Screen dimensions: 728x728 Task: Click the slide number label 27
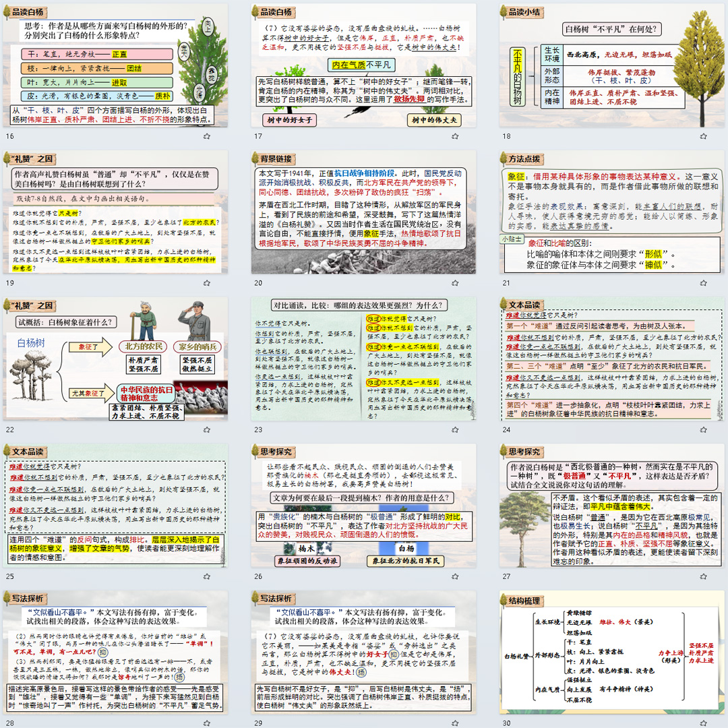pyautogui.click(x=506, y=576)
